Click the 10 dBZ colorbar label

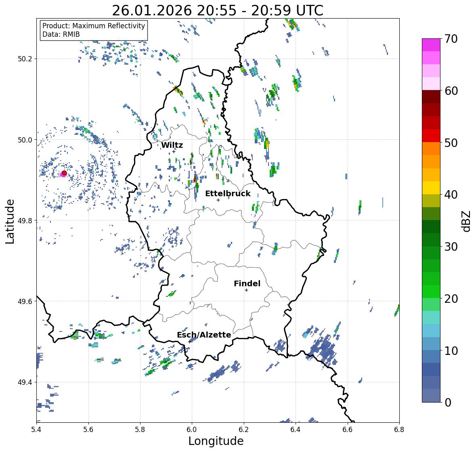(451, 350)
